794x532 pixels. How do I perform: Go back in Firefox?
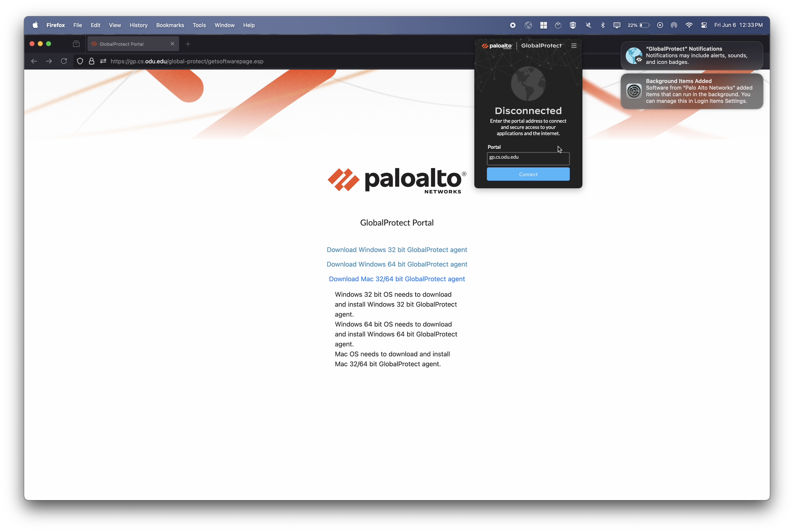click(x=34, y=61)
